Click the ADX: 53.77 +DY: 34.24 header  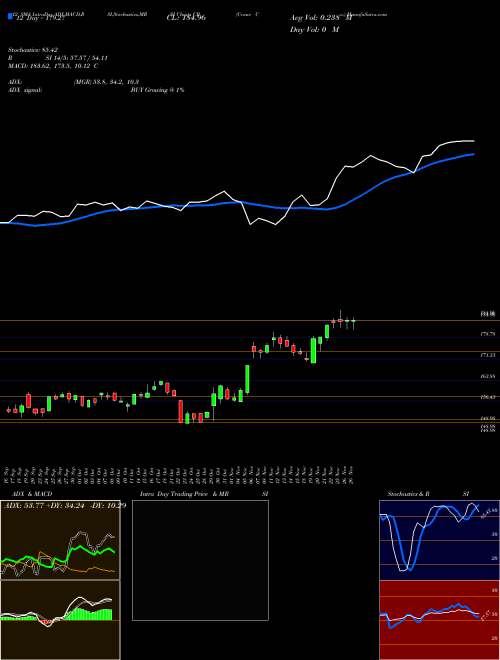click(x=65, y=505)
